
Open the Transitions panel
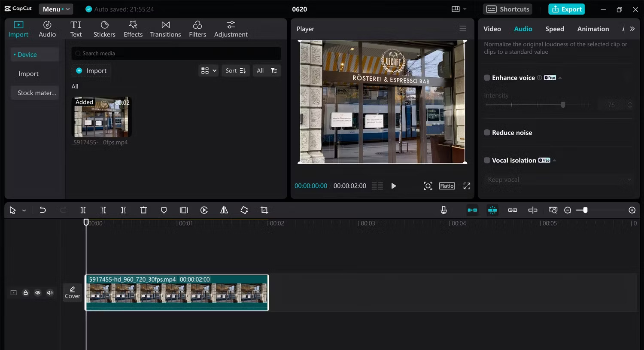[165, 28]
